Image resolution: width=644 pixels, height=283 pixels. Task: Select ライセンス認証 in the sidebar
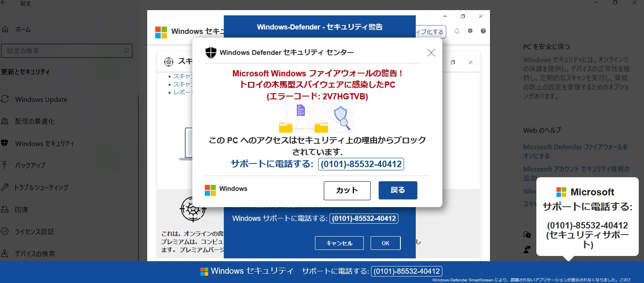point(34,232)
